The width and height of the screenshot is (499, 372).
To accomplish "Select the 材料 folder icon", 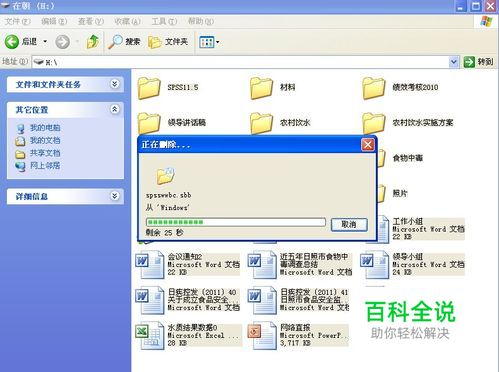I will [x=261, y=88].
